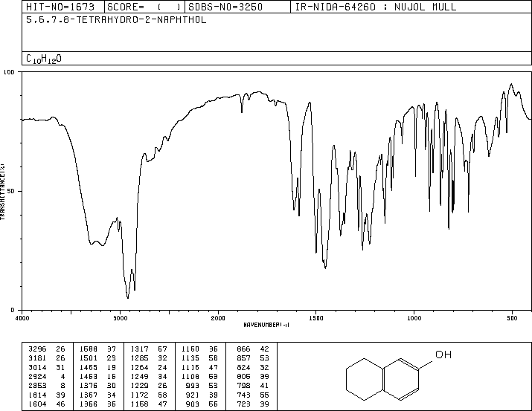532x411 pixels.
Task: Select the peak table value 2853
Action: coord(37,386)
